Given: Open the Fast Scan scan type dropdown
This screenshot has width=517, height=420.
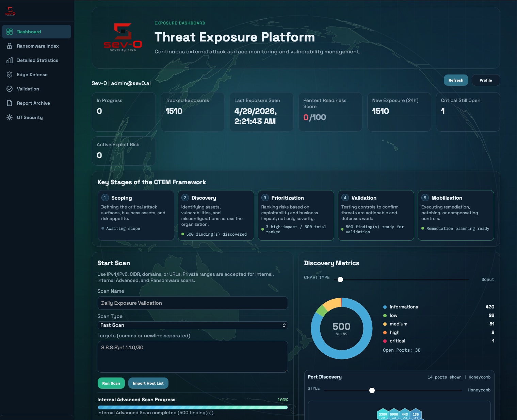Looking at the screenshot, I should pyautogui.click(x=193, y=325).
